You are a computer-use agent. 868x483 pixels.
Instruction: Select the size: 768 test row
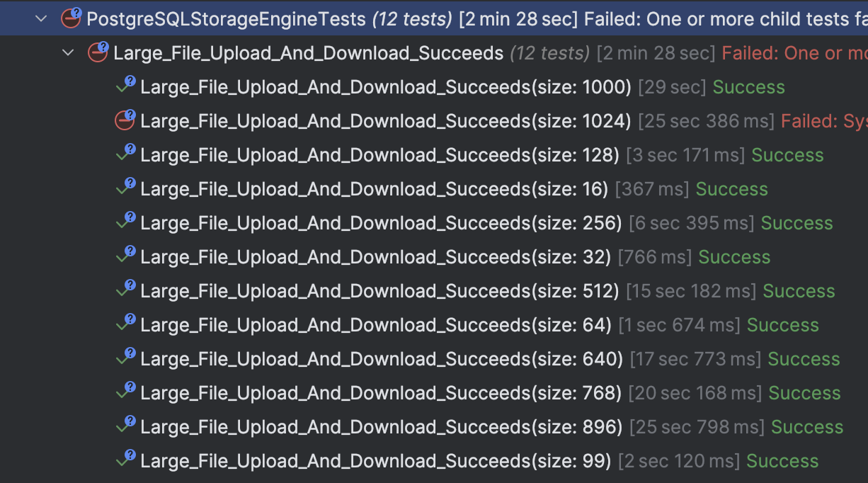point(381,393)
